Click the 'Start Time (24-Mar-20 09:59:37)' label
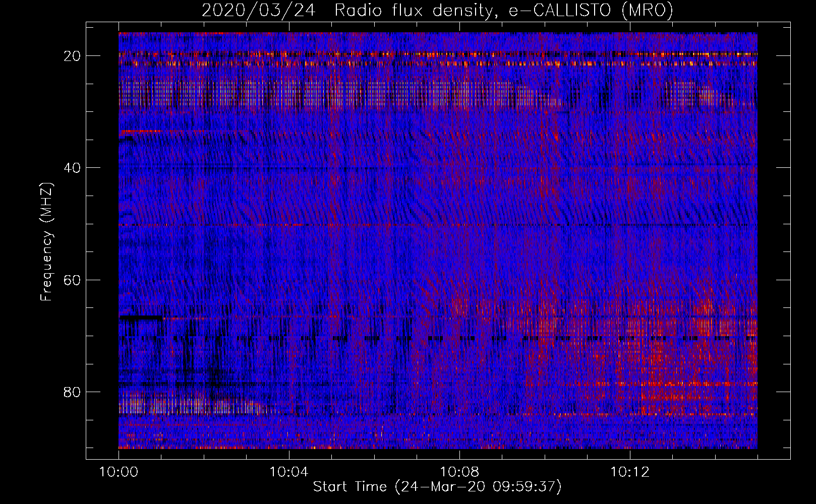 (437, 487)
